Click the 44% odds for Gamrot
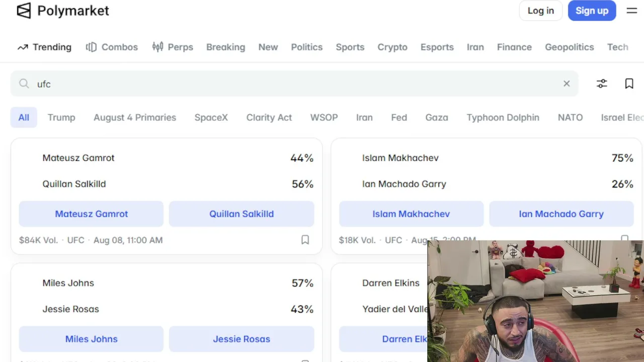This screenshot has width=644, height=362. pyautogui.click(x=302, y=158)
